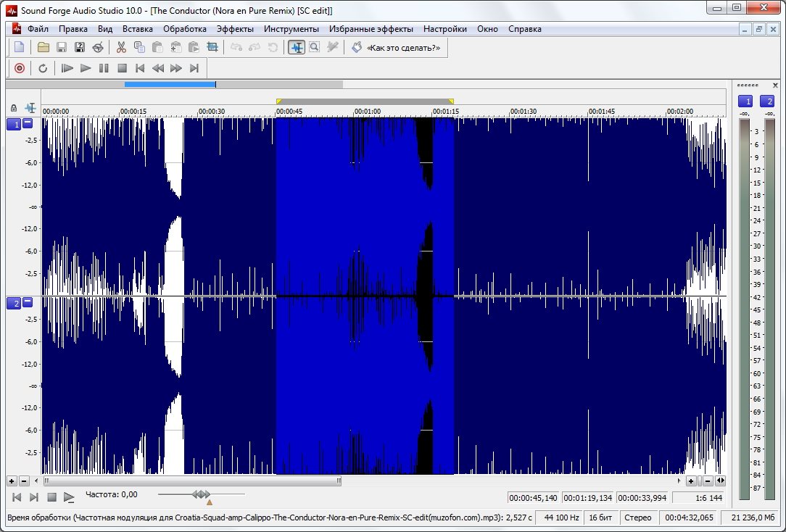
Task: Open the Эффекты menu
Action: click(235, 29)
